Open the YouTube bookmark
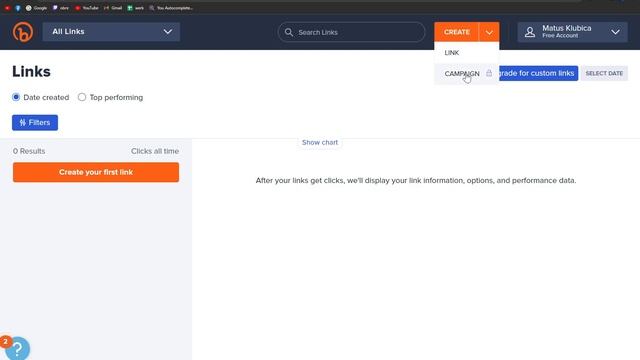The image size is (640, 360). pyautogui.click(x=87, y=8)
